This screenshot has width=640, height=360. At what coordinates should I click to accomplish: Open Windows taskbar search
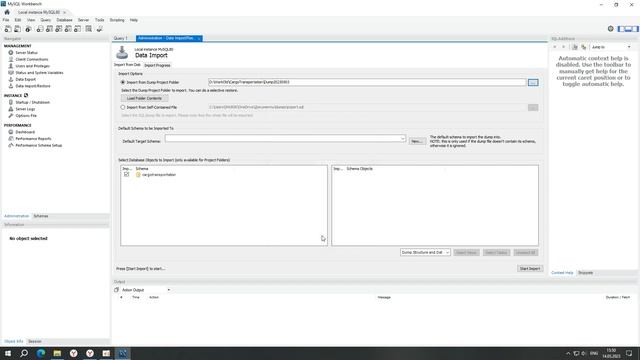click(24, 353)
